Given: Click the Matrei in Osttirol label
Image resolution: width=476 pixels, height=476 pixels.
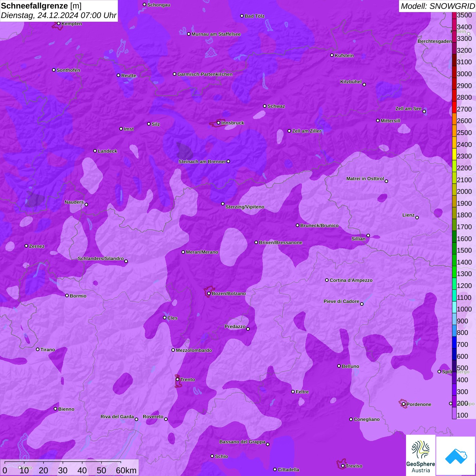Looking at the screenshot, I should pyautogui.click(x=365, y=178).
